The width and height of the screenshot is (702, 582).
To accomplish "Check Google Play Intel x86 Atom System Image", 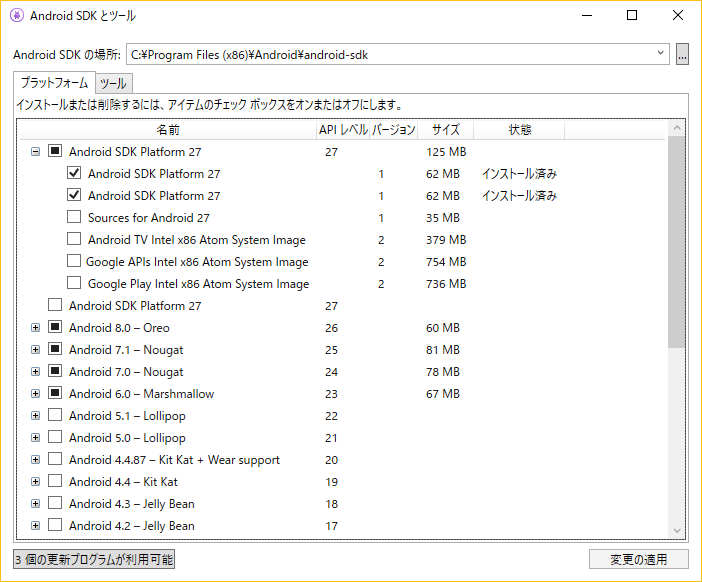I will pos(74,282).
